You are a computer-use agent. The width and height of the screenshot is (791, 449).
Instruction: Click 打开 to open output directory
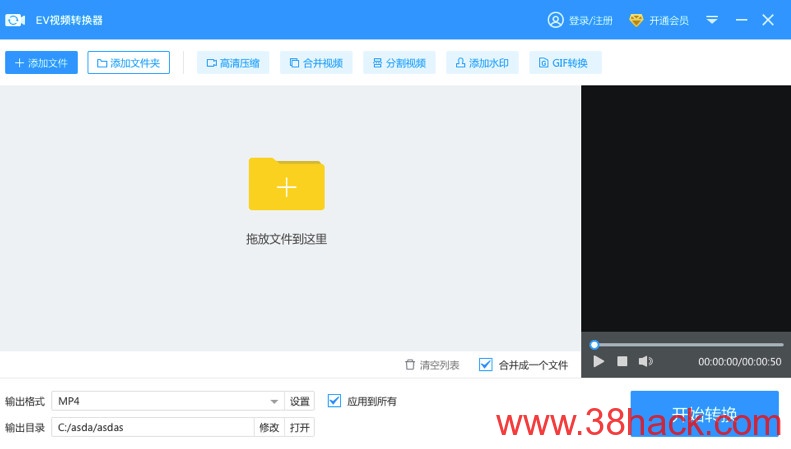tap(300, 427)
